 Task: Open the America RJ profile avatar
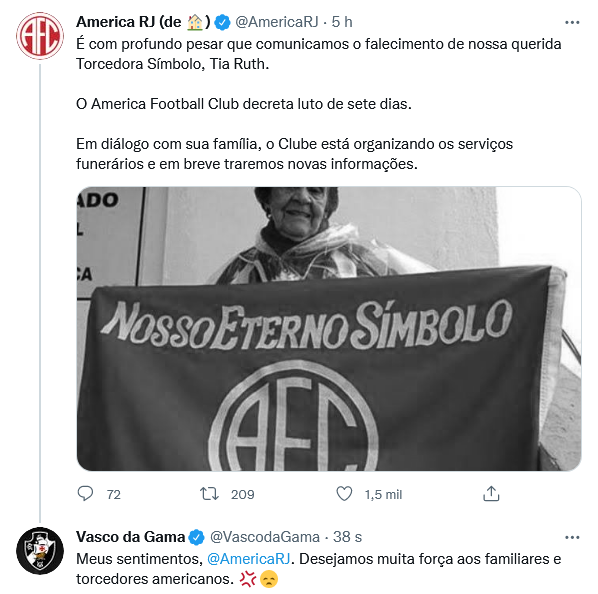(40, 36)
